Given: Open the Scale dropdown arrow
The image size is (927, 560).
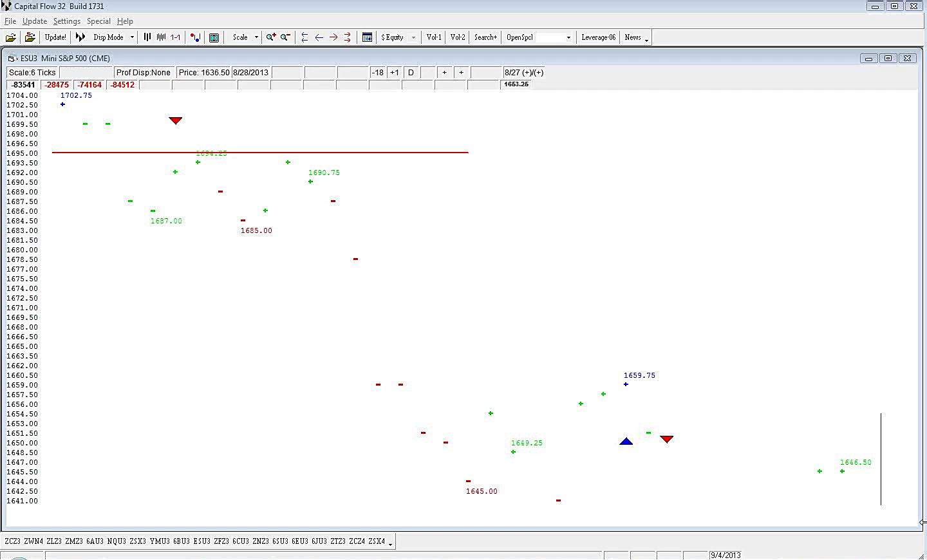Looking at the screenshot, I should click(x=256, y=37).
